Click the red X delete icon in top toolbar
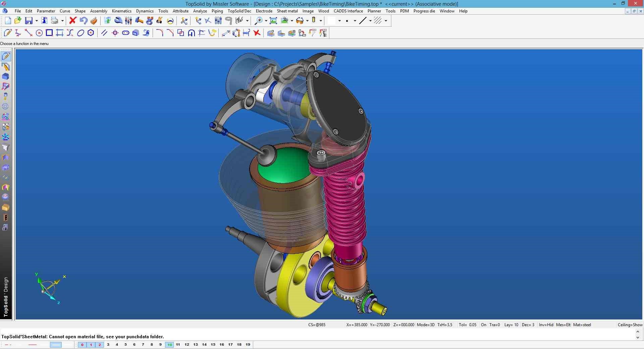Viewport: 644px width, 349px height. 73,21
